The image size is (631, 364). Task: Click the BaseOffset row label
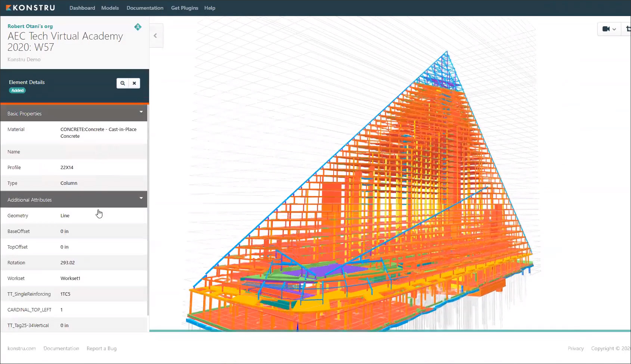[x=19, y=231]
